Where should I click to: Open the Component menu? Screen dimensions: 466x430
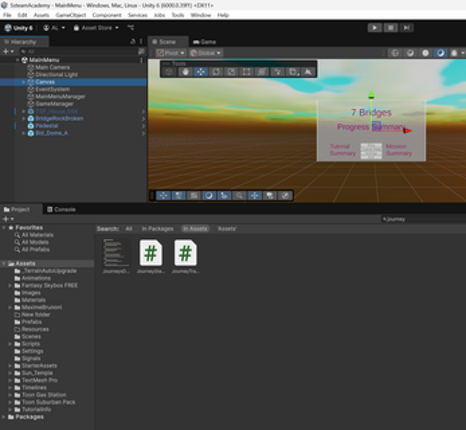pyautogui.click(x=107, y=15)
